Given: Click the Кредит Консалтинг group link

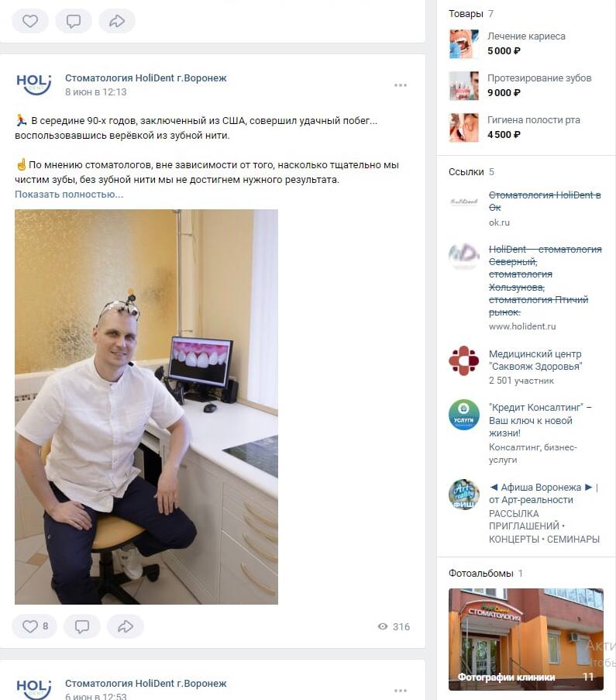Looking at the screenshot, I should [540, 420].
